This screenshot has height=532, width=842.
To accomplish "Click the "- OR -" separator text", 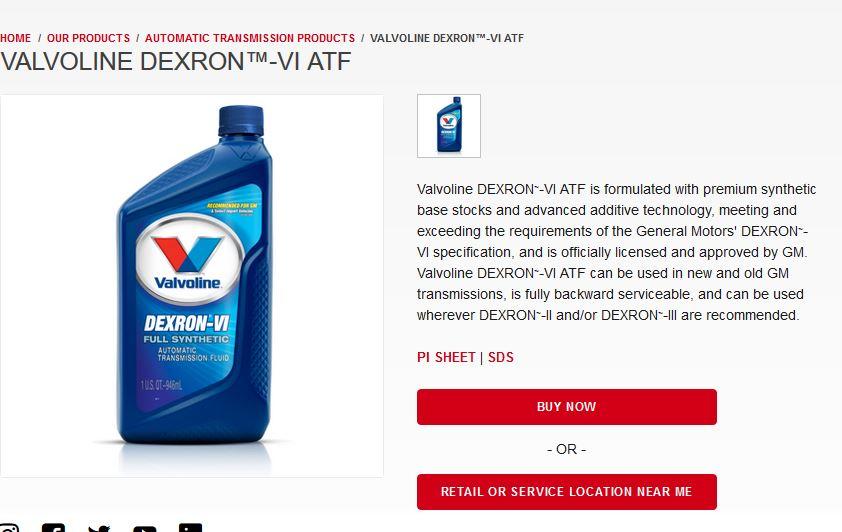I will pyautogui.click(x=567, y=449).
